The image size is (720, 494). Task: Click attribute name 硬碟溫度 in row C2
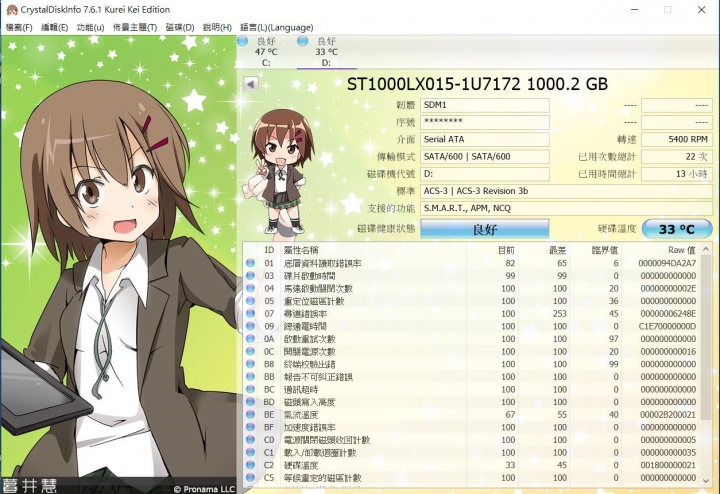301,465
